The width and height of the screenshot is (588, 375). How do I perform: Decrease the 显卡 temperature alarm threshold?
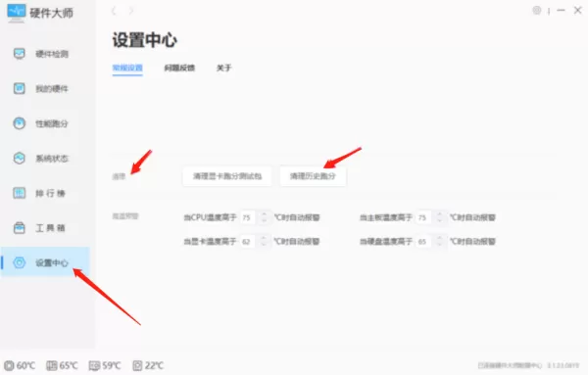coord(264,244)
